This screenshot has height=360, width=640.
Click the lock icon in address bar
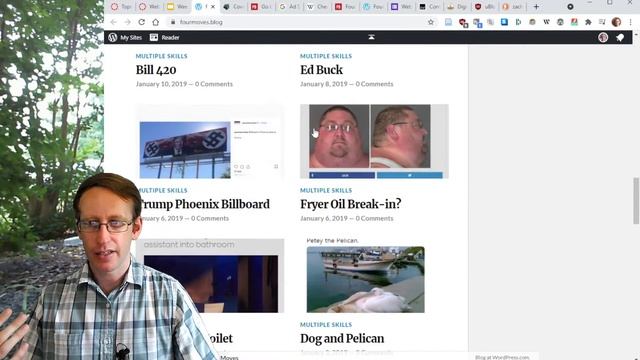coord(173,22)
